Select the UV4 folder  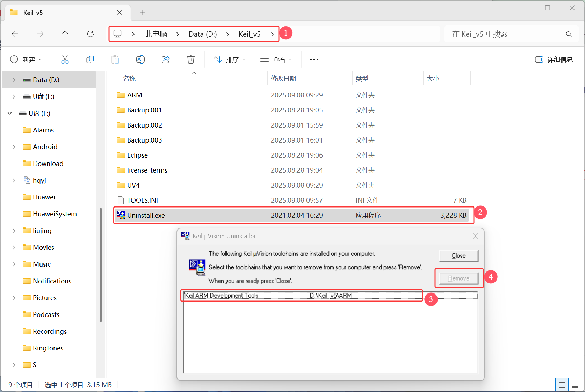[x=133, y=185]
